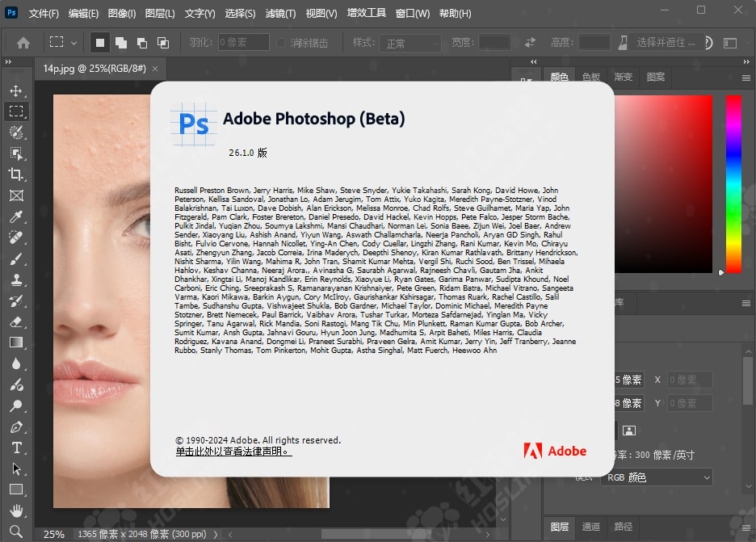This screenshot has width=756, height=542.
Task: Choose the Clone Stamp tool
Action: point(16,279)
